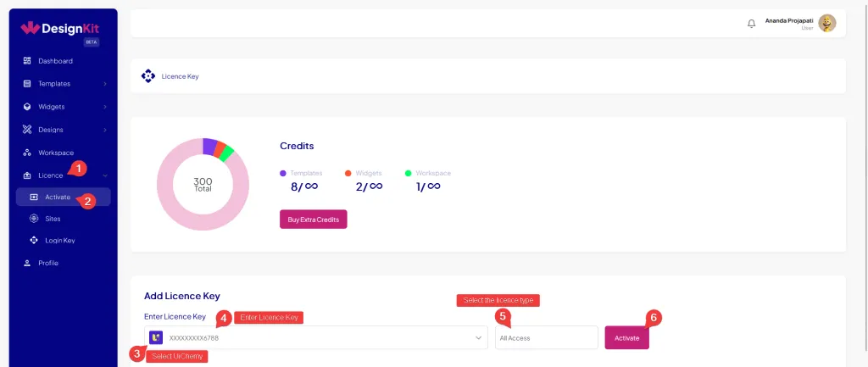Viewport: 868px width, 367px height.
Task: Open the Profile menu item
Action: click(x=47, y=264)
